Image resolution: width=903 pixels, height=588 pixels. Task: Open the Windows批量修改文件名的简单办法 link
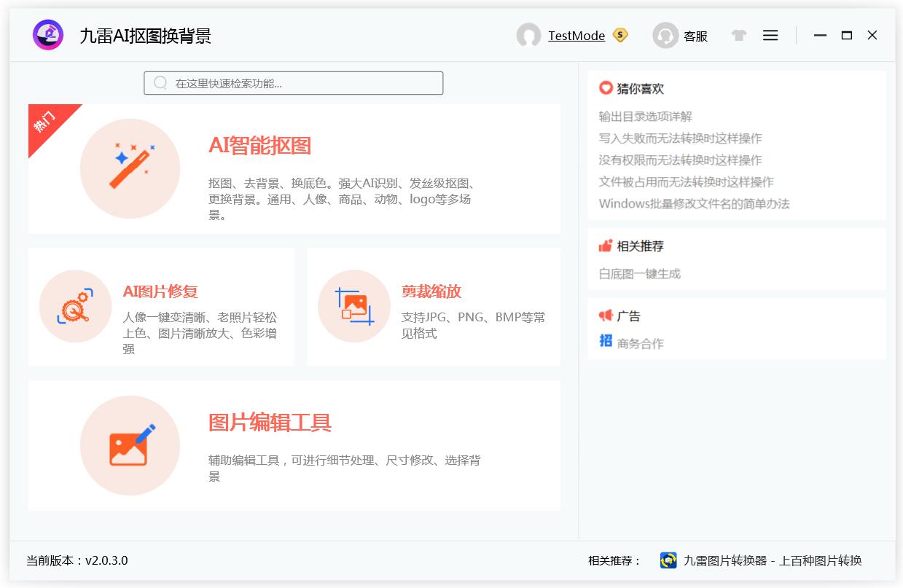click(x=695, y=204)
